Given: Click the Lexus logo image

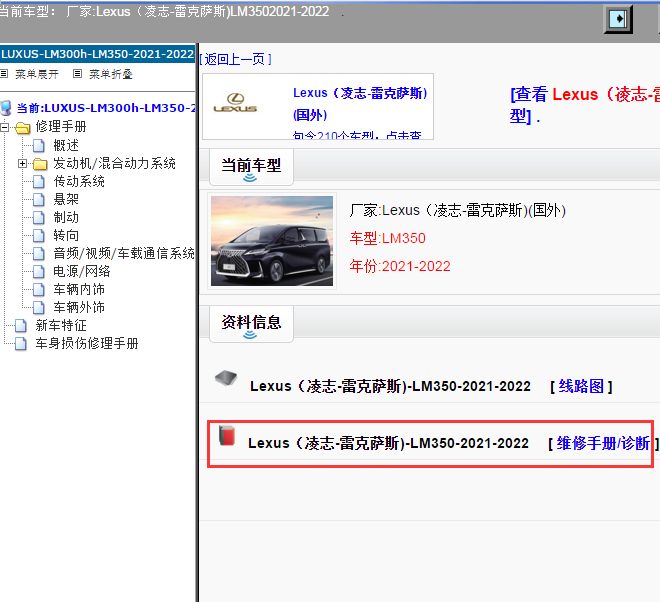Looking at the screenshot, I should (235, 103).
